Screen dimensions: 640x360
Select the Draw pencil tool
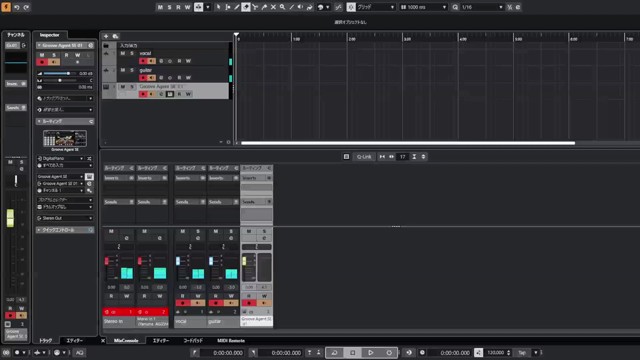pyautogui.click(x=237, y=7)
